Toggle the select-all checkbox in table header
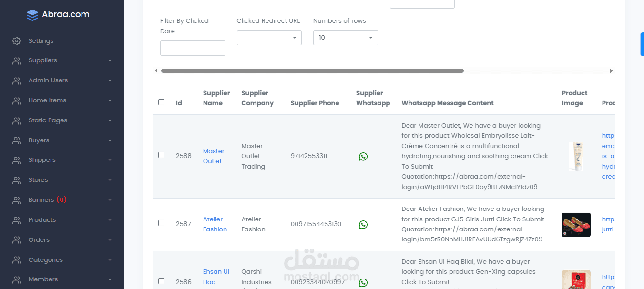 pyautogui.click(x=161, y=102)
